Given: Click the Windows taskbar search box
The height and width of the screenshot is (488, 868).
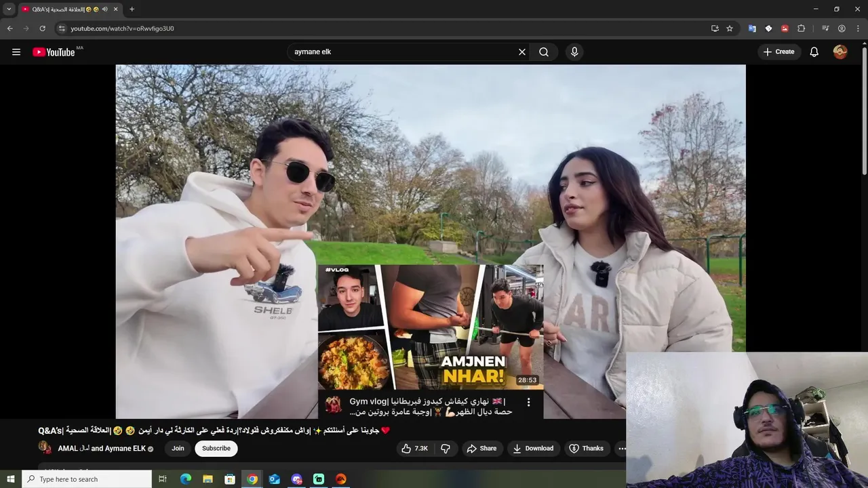Looking at the screenshot, I should pyautogui.click(x=87, y=479).
